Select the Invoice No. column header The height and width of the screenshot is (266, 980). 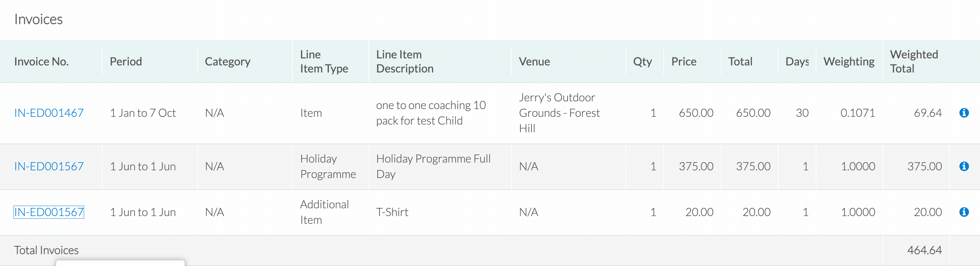point(41,61)
